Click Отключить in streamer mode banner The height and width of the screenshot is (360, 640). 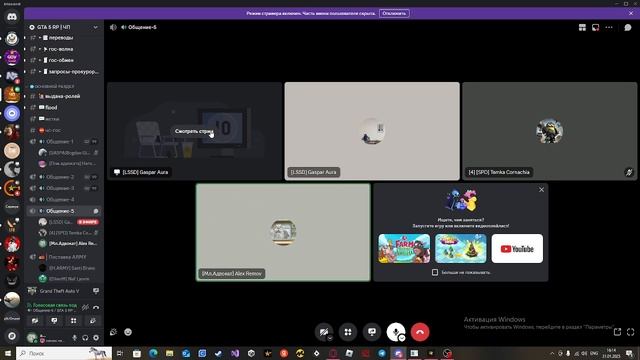[394, 13]
